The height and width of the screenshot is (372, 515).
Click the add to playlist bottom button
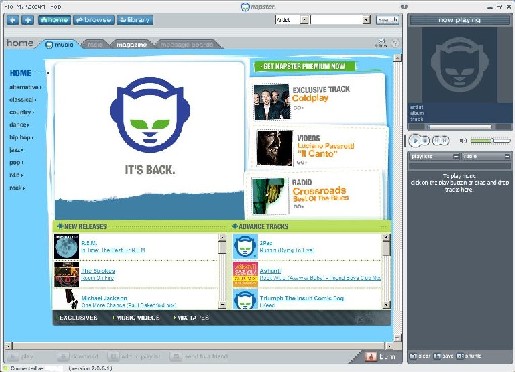pos(134,357)
